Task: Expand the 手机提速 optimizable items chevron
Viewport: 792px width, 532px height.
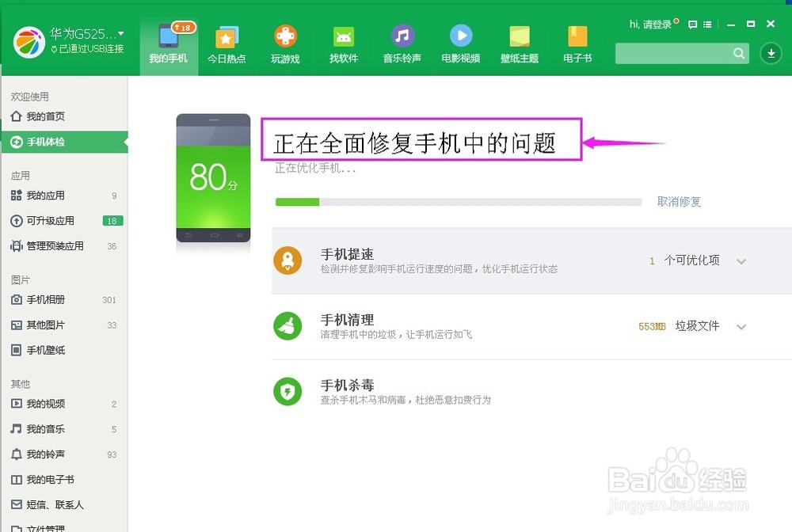Action: (741, 260)
